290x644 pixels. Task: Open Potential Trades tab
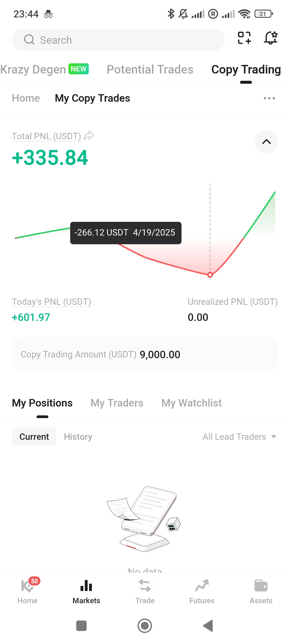click(150, 69)
